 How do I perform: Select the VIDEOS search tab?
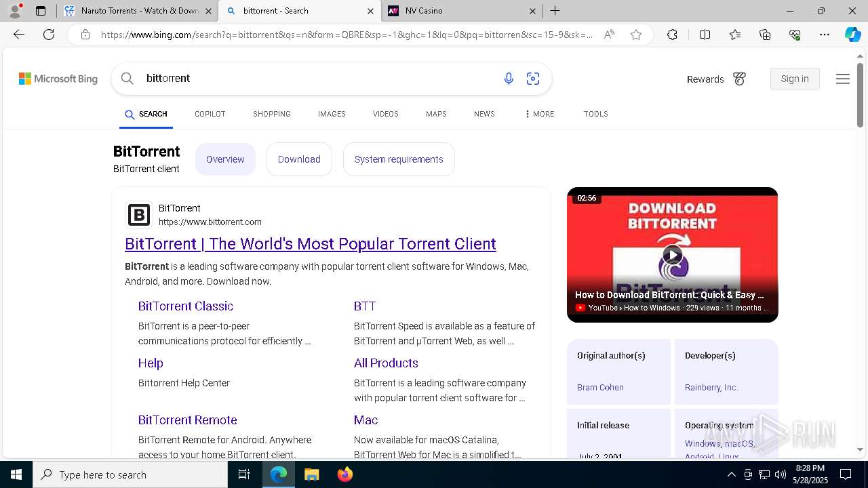point(385,114)
